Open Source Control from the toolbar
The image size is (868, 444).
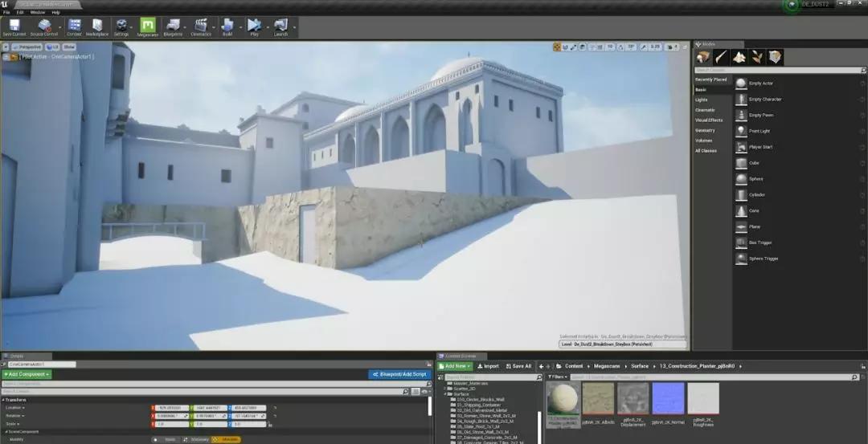(x=43, y=25)
